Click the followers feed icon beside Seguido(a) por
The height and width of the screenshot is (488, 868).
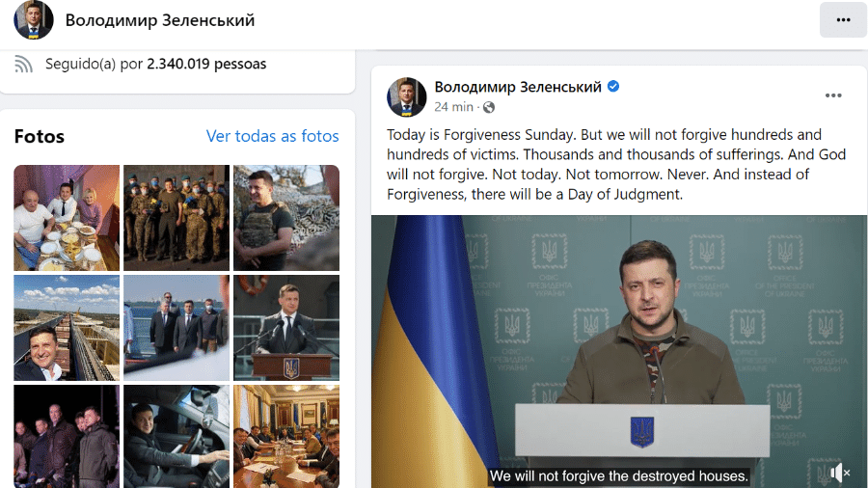pos(23,65)
